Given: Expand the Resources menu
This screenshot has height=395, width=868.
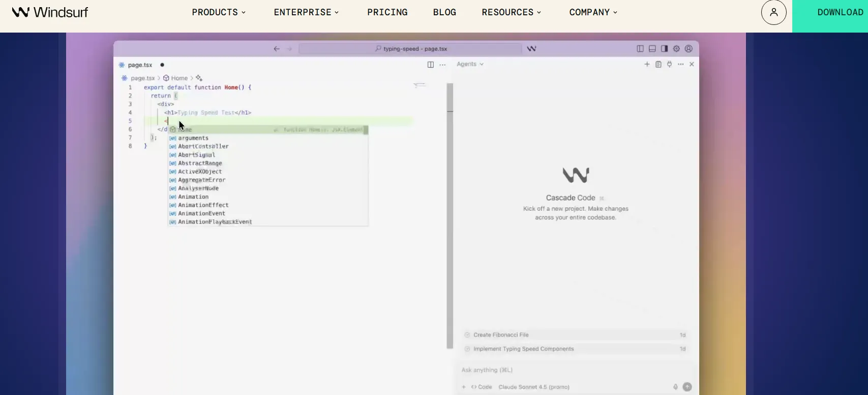Looking at the screenshot, I should (512, 12).
